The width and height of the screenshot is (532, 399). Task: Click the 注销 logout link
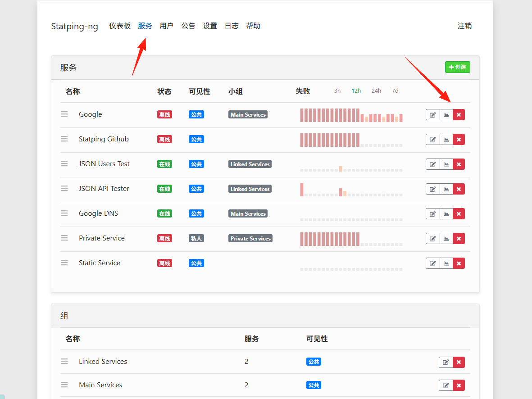coord(464,26)
